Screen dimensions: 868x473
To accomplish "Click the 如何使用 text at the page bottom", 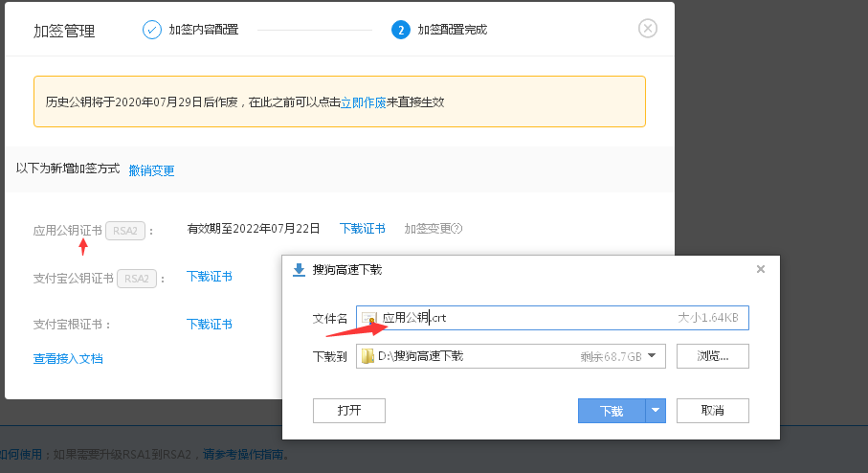I will pyautogui.click(x=21, y=455).
